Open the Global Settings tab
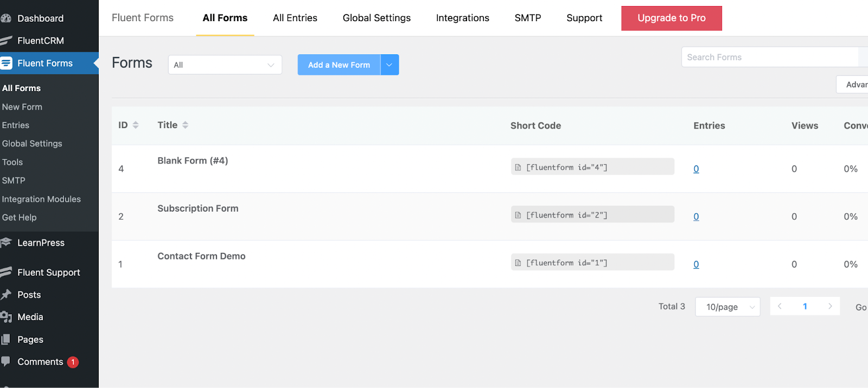Viewport: 868px width, 388px height. click(x=376, y=18)
